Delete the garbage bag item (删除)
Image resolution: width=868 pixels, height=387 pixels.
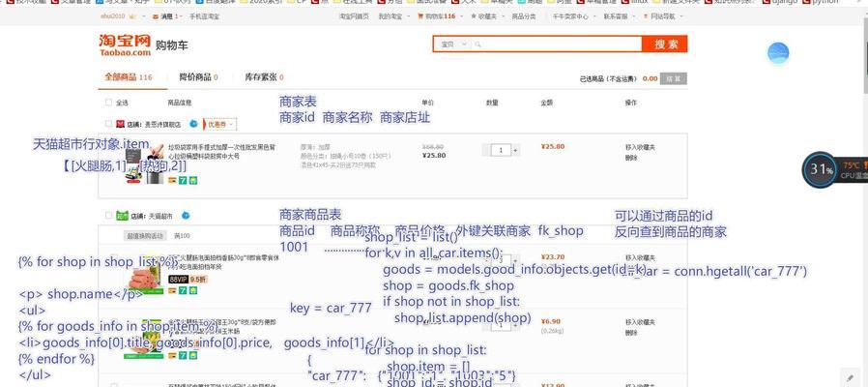631,158
